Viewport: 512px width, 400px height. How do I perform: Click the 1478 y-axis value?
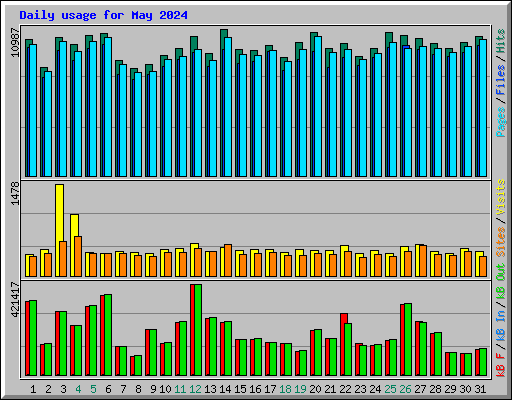15,193
